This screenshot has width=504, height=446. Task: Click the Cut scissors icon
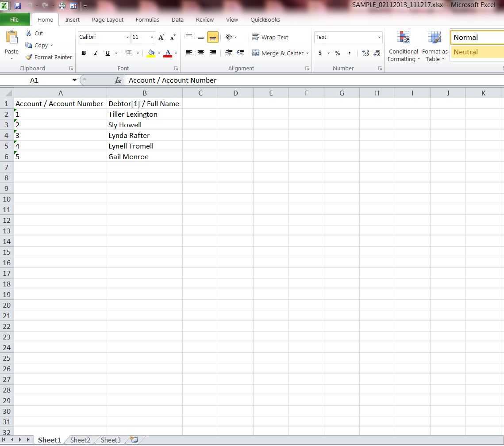(29, 33)
